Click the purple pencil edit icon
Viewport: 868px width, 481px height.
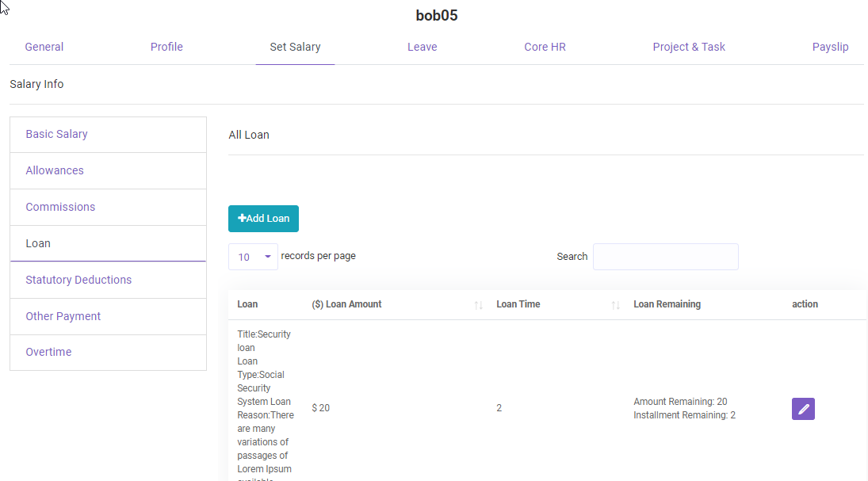pyautogui.click(x=803, y=409)
